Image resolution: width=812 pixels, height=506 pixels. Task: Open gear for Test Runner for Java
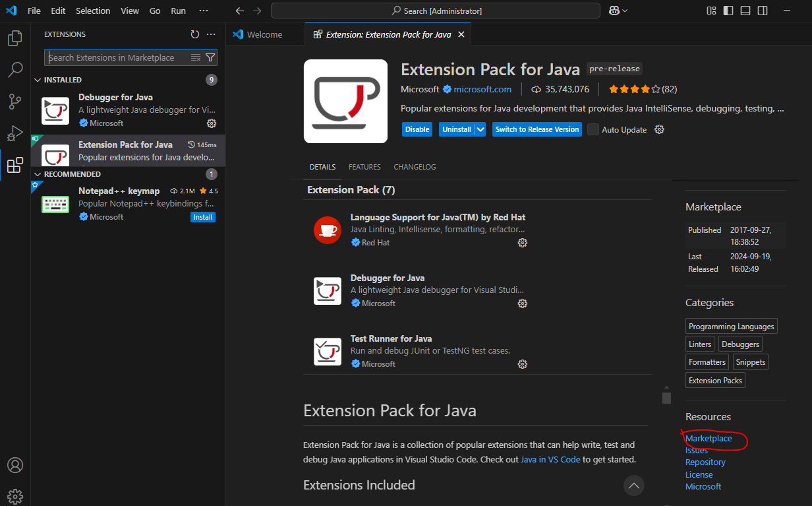[523, 364]
